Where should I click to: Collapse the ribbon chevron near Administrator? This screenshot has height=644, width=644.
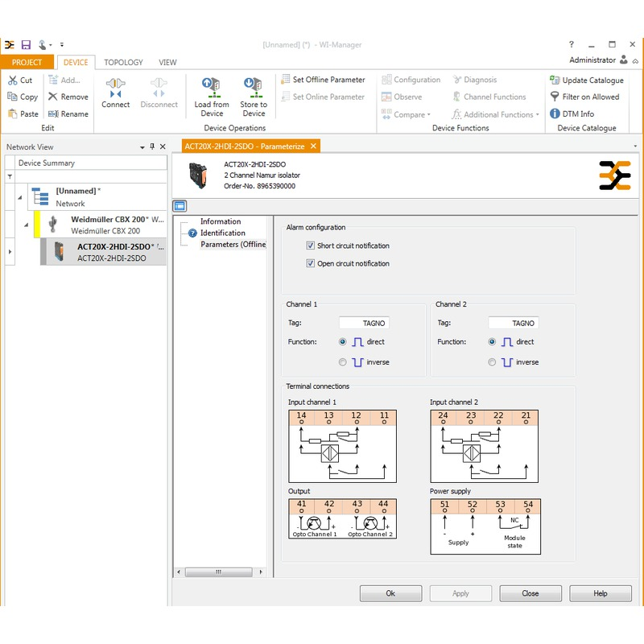635,61
